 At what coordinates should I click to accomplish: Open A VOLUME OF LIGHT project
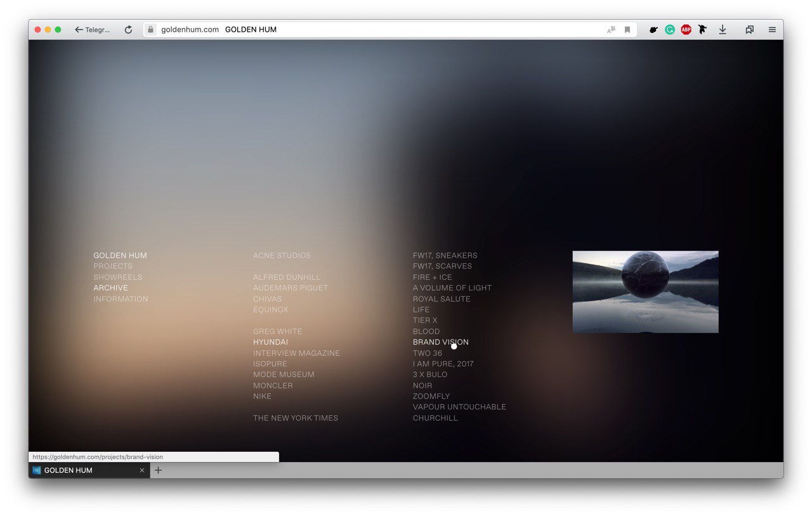[452, 288]
